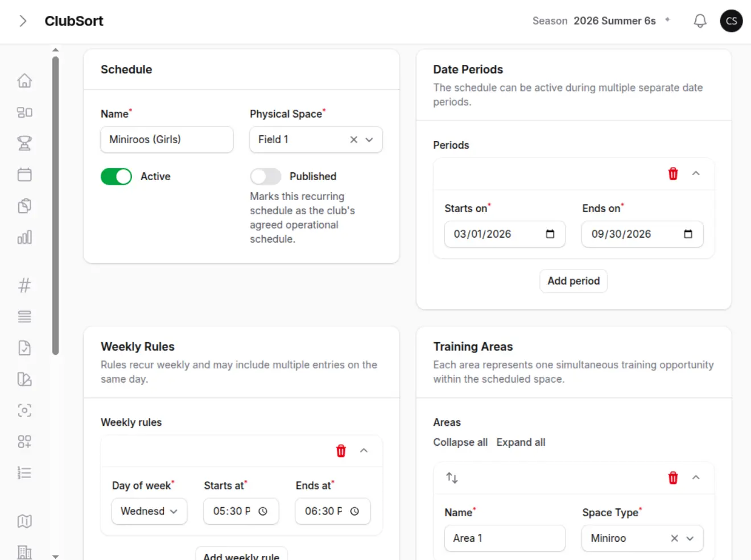Open the hashtag icon in sidebar

click(x=24, y=285)
